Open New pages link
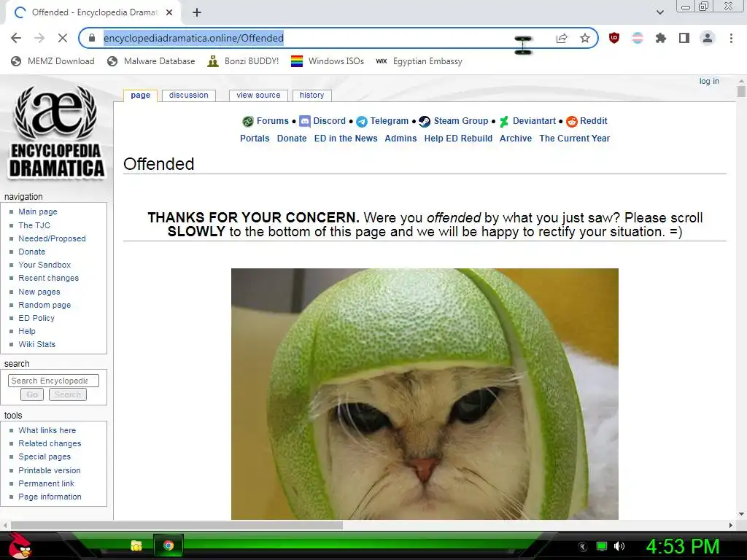 pyautogui.click(x=39, y=292)
